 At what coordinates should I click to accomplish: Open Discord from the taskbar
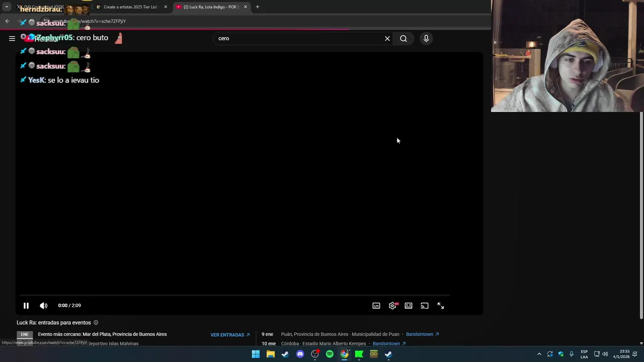coord(300,354)
